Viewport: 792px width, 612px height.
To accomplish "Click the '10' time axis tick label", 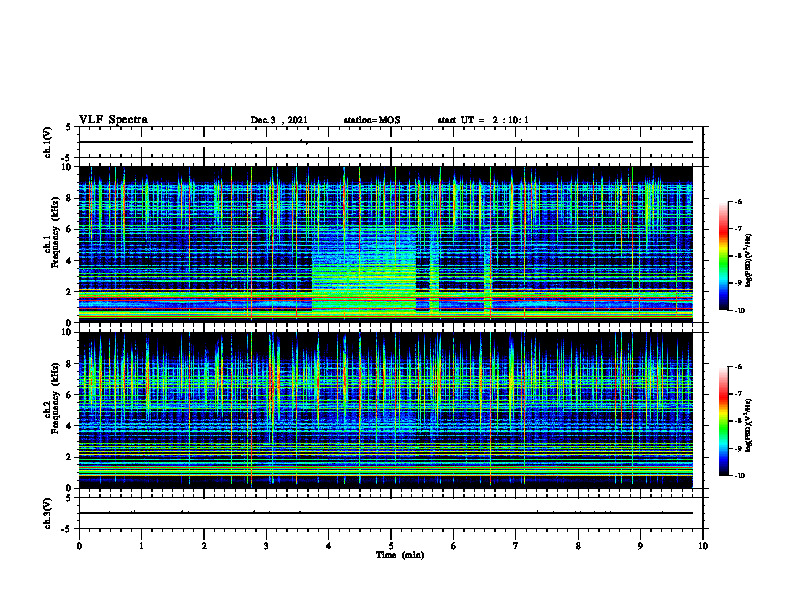I will click(703, 546).
